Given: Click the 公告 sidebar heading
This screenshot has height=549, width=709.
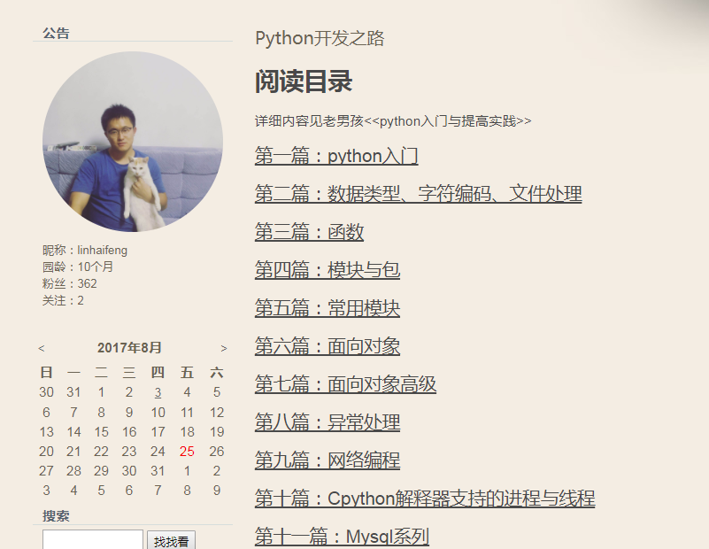Looking at the screenshot, I should click(56, 33).
